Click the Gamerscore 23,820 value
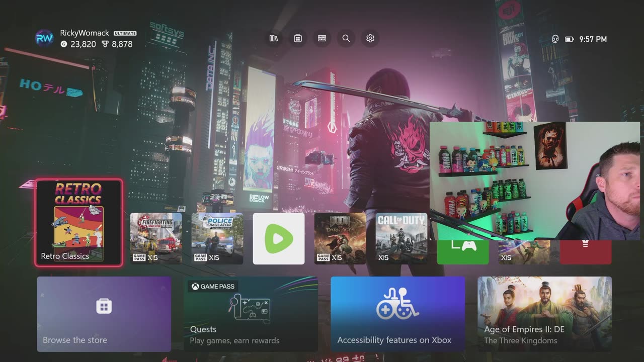Image resolution: width=644 pixels, height=362 pixels. tap(83, 44)
